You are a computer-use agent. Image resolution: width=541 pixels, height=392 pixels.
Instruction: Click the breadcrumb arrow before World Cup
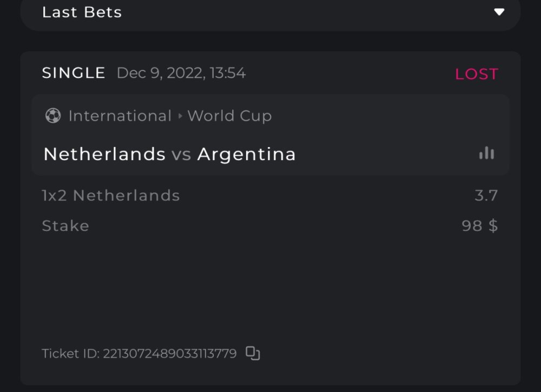[x=180, y=116]
